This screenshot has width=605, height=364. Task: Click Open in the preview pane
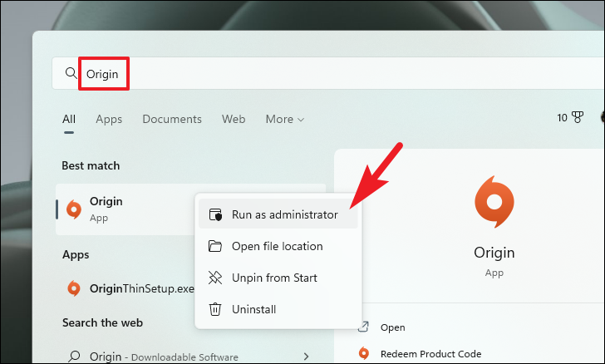click(392, 327)
